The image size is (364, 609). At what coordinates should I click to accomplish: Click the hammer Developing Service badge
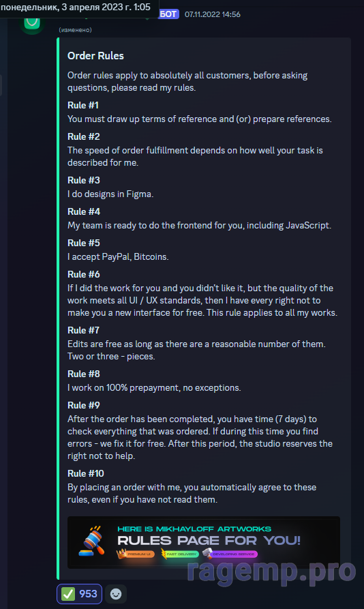point(230,554)
